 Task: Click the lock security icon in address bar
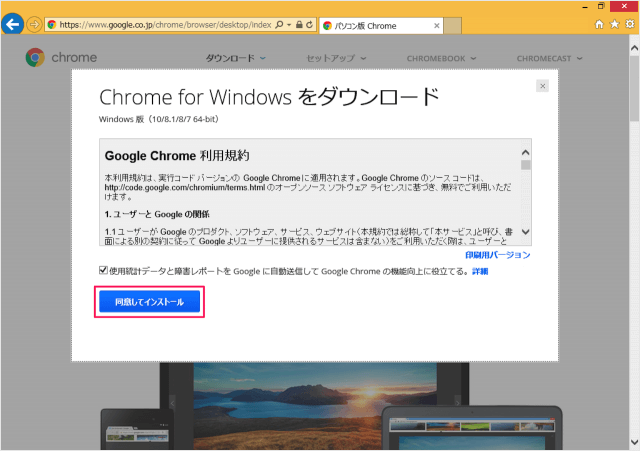[x=299, y=25]
